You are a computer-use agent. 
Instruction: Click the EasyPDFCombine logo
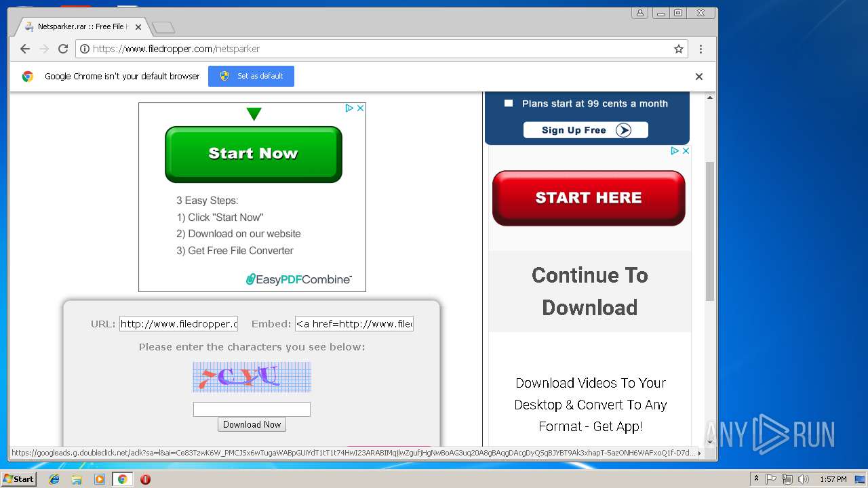coord(299,279)
